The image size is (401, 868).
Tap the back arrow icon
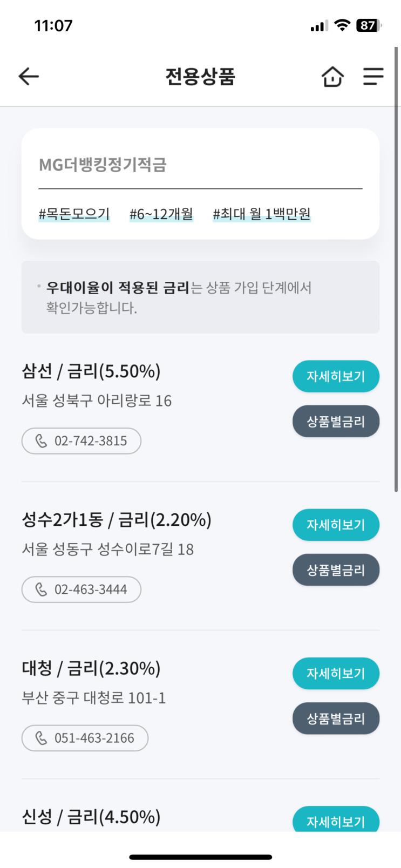click(x=29, y=77)
